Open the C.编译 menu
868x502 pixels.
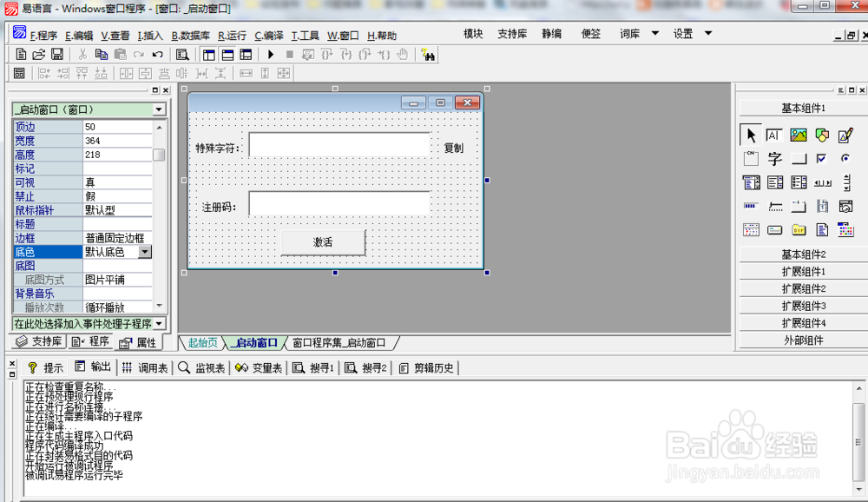point(268,36)
